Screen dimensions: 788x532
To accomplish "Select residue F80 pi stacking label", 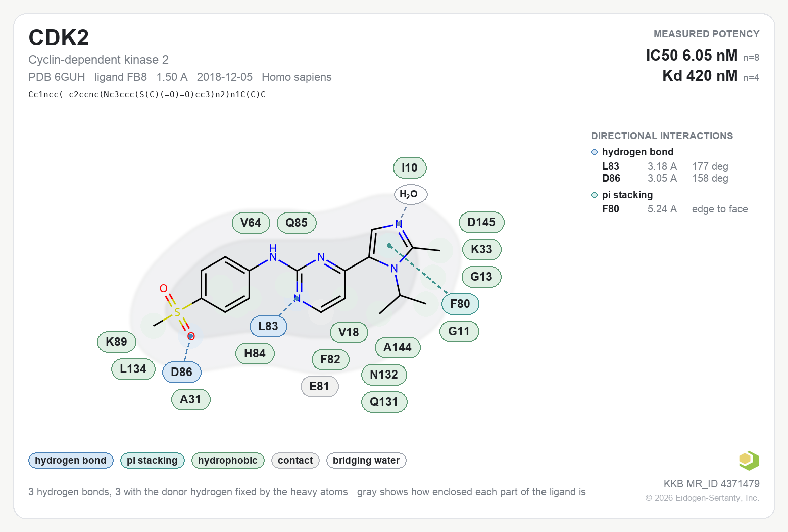I will (x=460, y=304).
